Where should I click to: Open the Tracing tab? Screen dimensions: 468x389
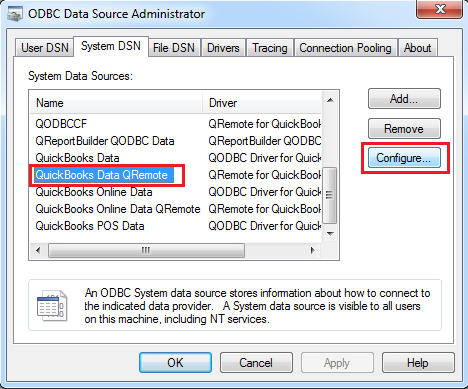click(x=270, y=48)
